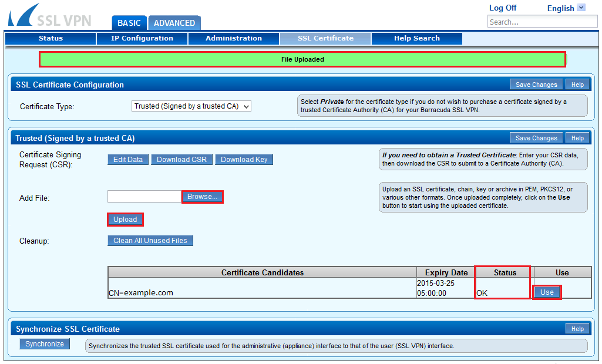Open Help for the Synchronize SSL Certificate section
The image size is (602, 364).
point(577,329)
